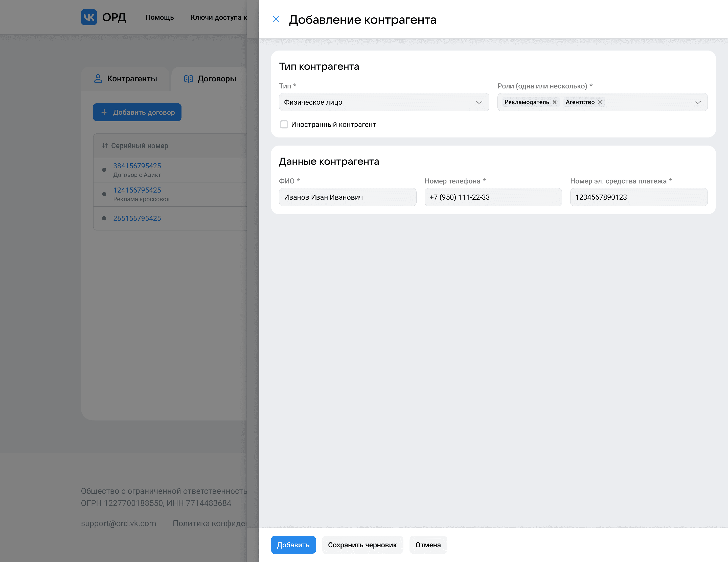Viewport: 728px width, 562px height.
Task: Click into the ФИО input field
Action: pos(347,197)
